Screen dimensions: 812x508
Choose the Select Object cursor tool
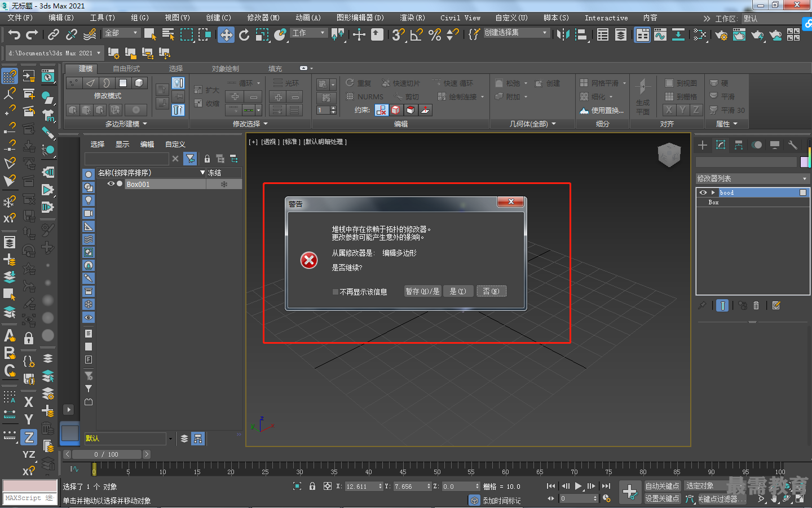click(x=150, y=34)
